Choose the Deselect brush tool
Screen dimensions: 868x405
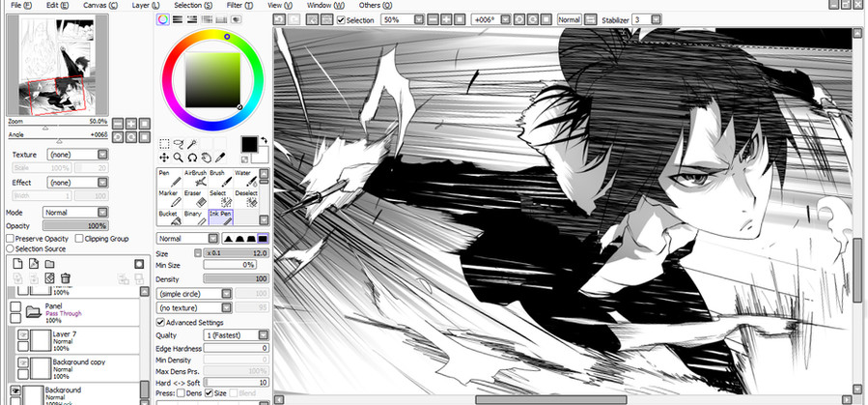pyautogui.click(x=246, y=198)
